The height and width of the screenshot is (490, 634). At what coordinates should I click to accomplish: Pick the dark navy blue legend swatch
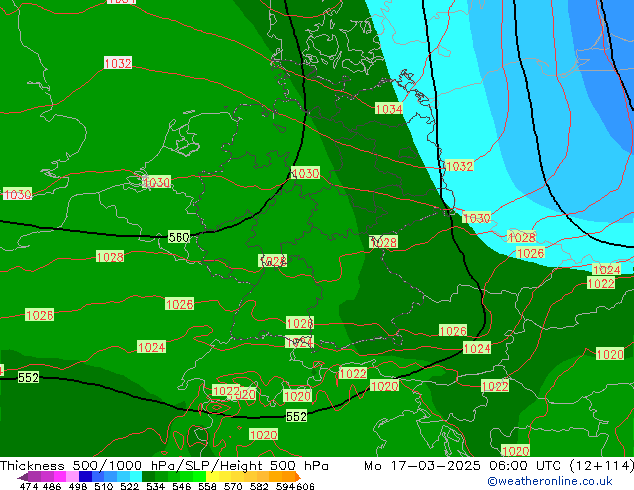[85, 477]
